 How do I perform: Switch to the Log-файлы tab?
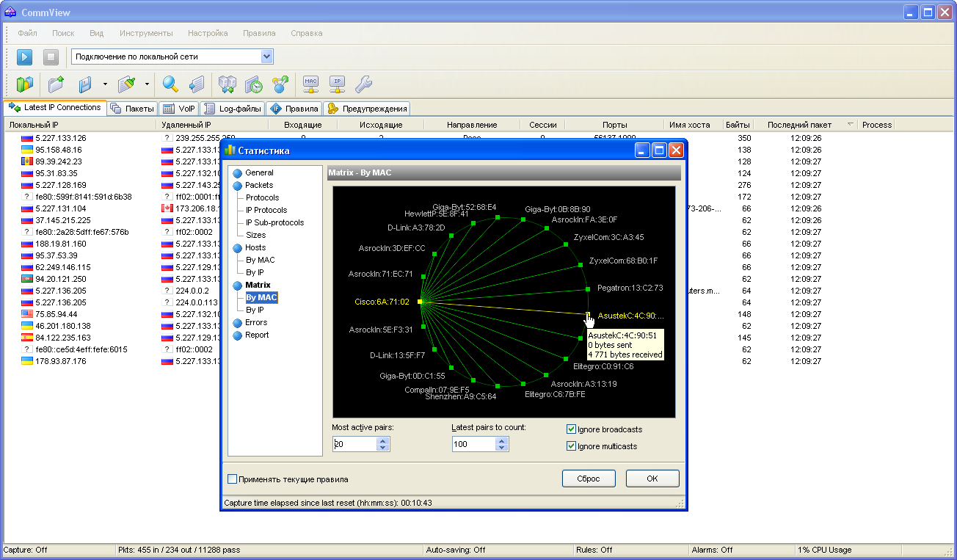(x=232, y=109)
